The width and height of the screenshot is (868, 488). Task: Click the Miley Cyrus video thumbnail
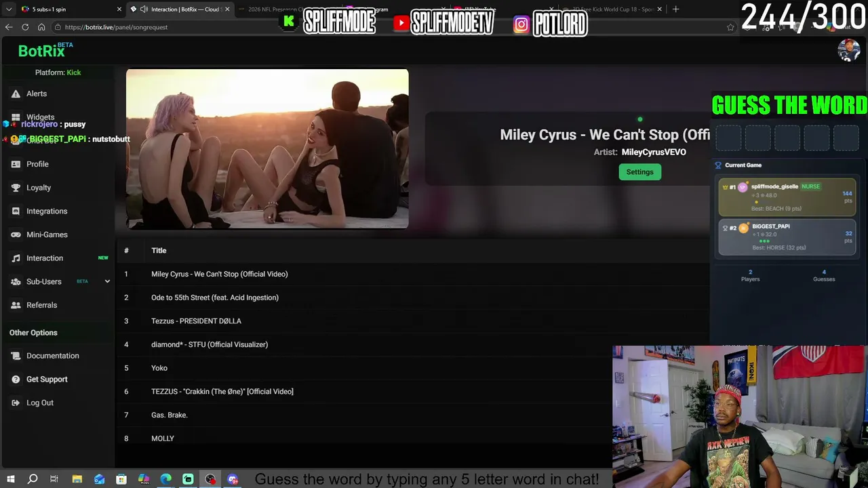(x=267, y=148)
